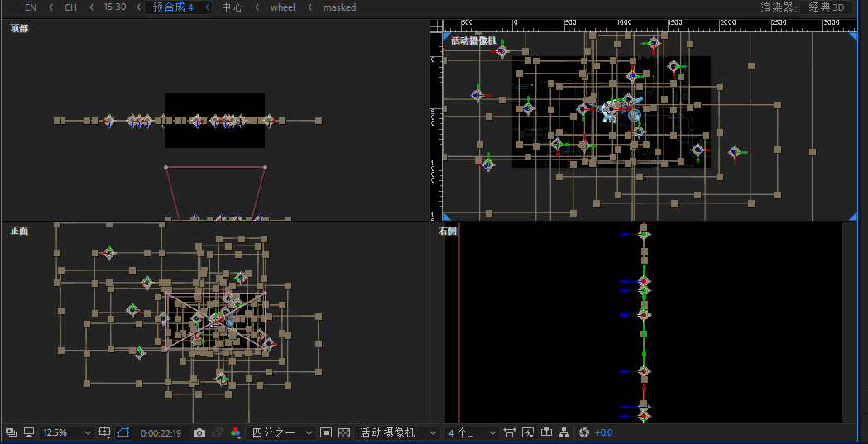The width and height of the screenshot is (868, 444).
Task: Reset exposure with the aperture icon
Action: (x=583, y=432)
